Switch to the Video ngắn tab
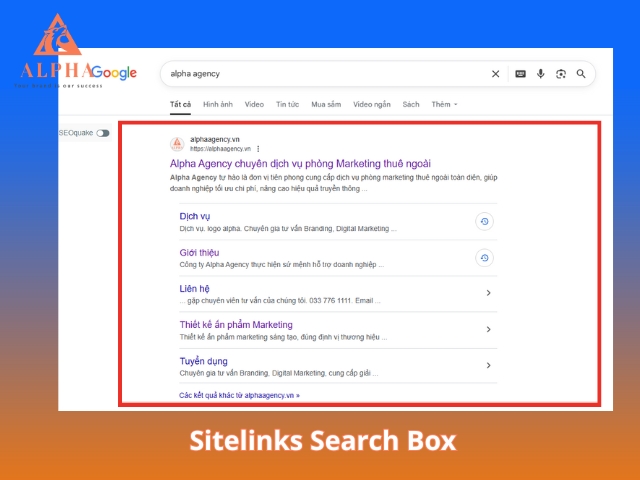Screen dimensions: 640x480 pyautogui.click(x=372, y=104)
